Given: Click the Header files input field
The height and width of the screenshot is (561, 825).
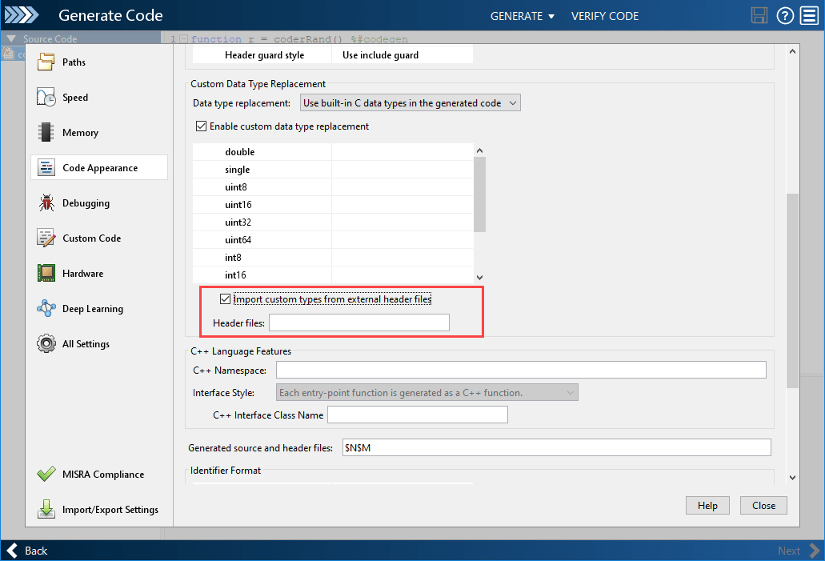Looking at the screenshot, I should [x=359, y=323].
